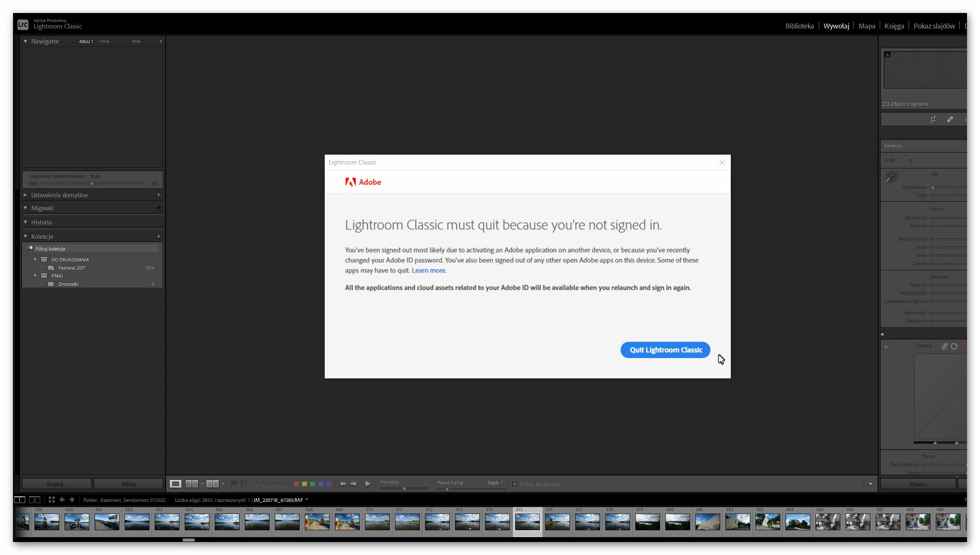Screen dimensions: 980x555
Task: Click the Learn more link
Action: tap(429, 270)
